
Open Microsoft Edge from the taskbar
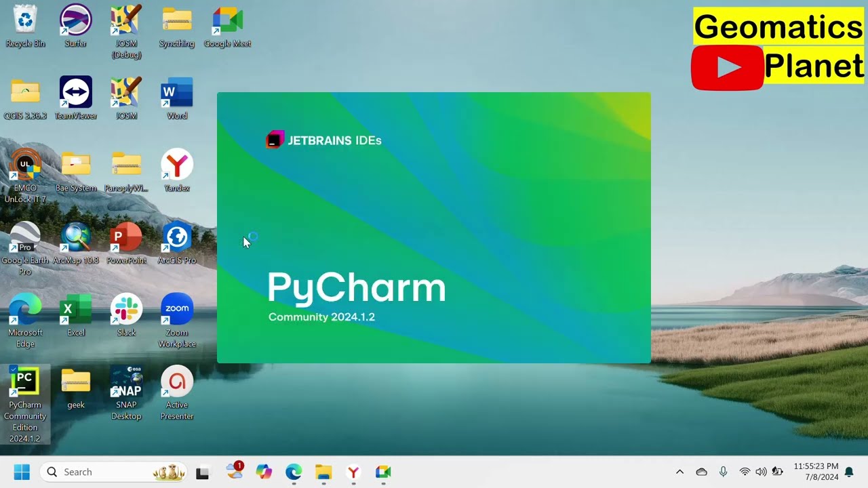coord(294,472)
